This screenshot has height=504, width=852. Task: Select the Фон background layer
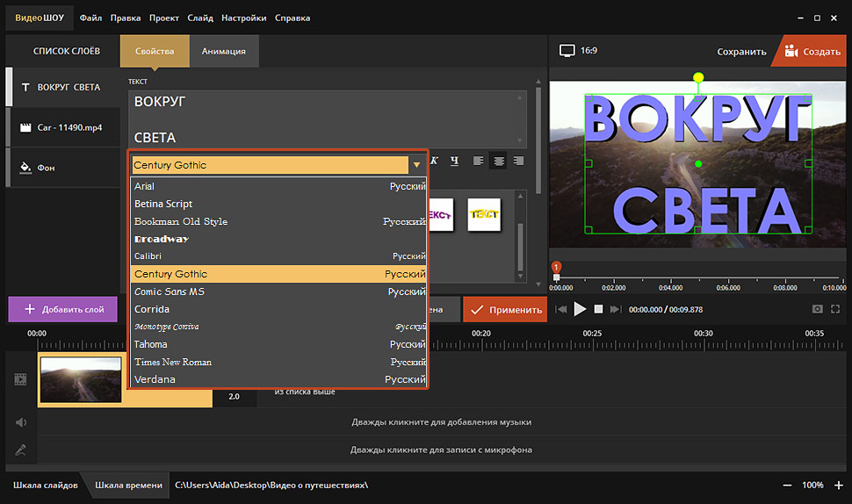pos(62,168)
